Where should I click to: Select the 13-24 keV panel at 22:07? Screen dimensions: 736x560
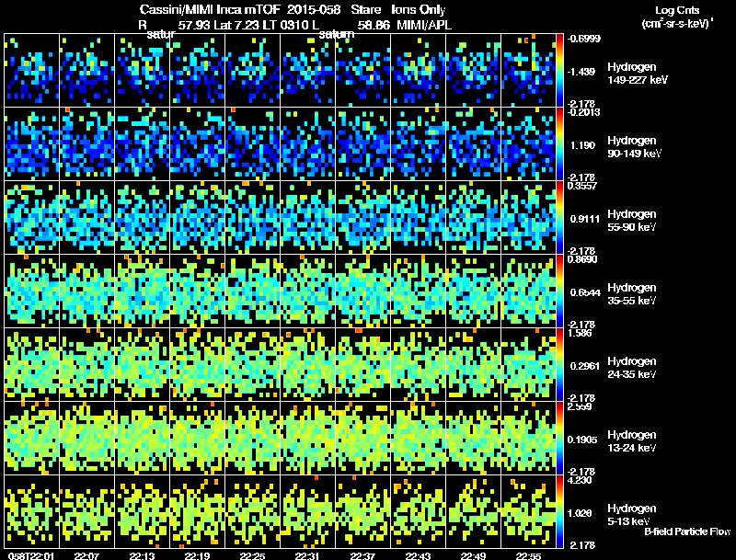point(86,439)
